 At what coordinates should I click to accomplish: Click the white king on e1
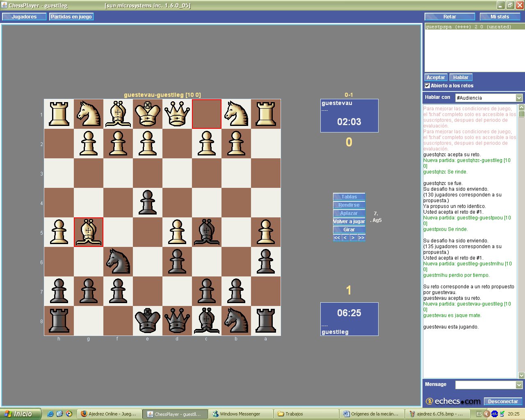click(148, 114)
